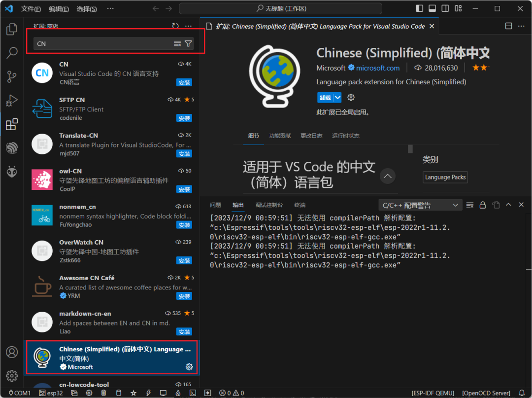The image size is (532, 398).
Task: Open the Run and Debug view
Action: coord(12,100)
